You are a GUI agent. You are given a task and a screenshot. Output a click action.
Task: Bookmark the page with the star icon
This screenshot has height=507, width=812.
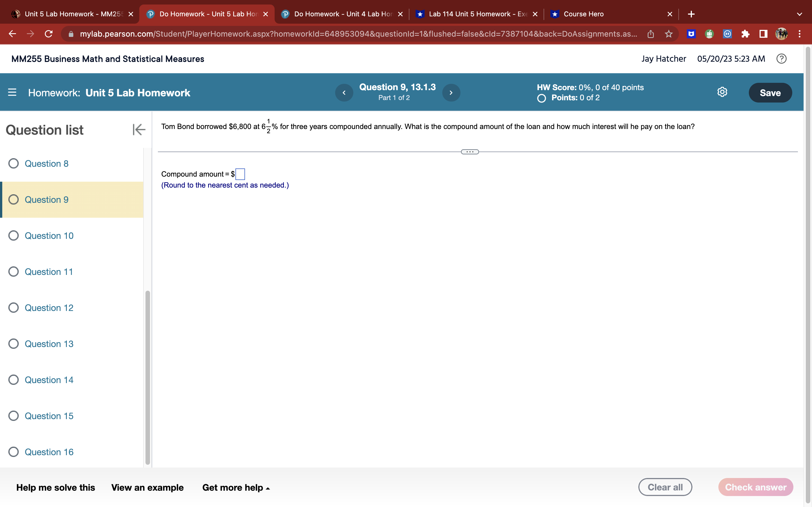[x=668, y=34]
